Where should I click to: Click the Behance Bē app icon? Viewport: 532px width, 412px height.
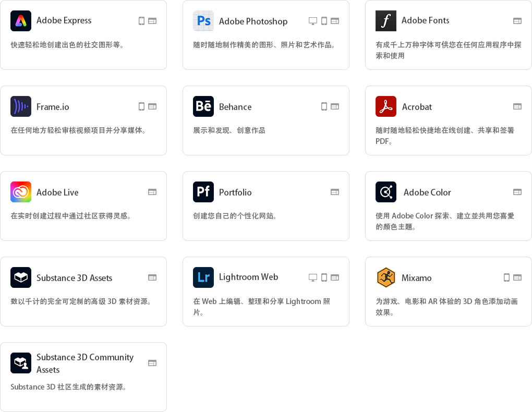[203, 106]
